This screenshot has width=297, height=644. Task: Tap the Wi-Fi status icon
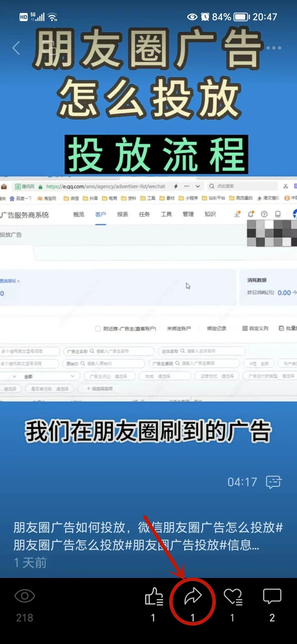53,17
